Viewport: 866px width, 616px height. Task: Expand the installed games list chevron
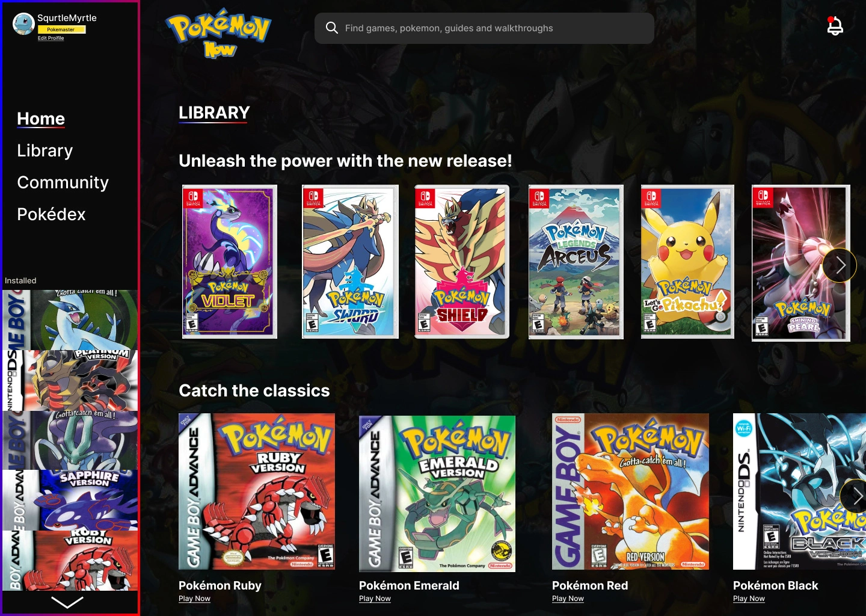[67, 602]
